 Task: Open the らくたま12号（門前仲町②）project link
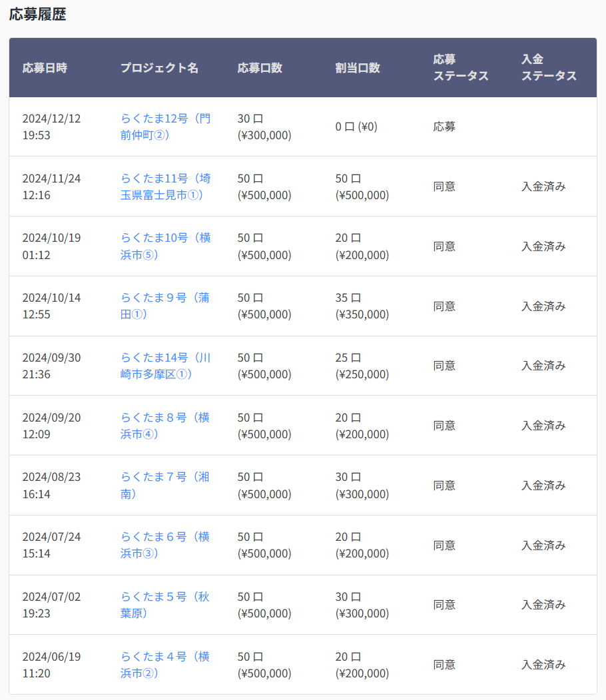[166, 127]
